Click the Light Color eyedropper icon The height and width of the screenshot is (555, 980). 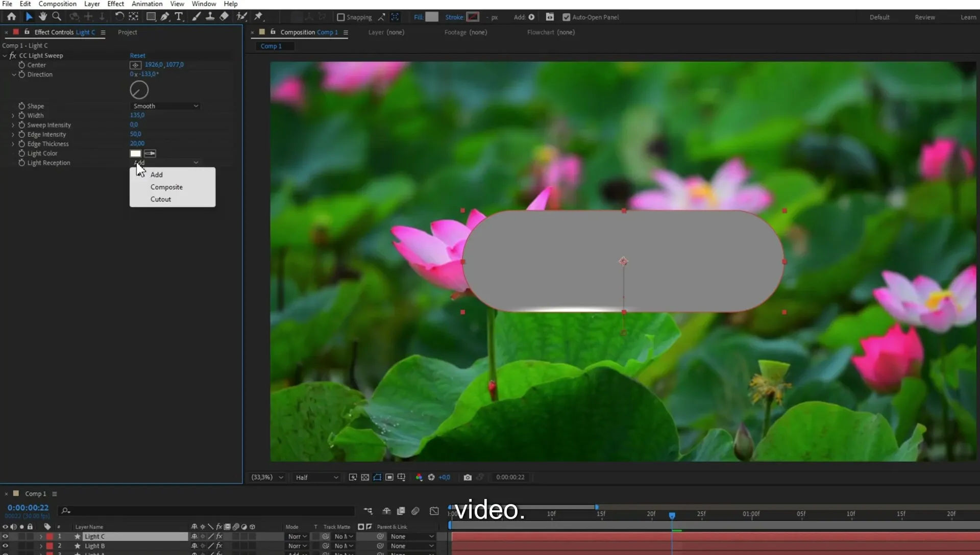pyautogui.click(x=150, y=154)
